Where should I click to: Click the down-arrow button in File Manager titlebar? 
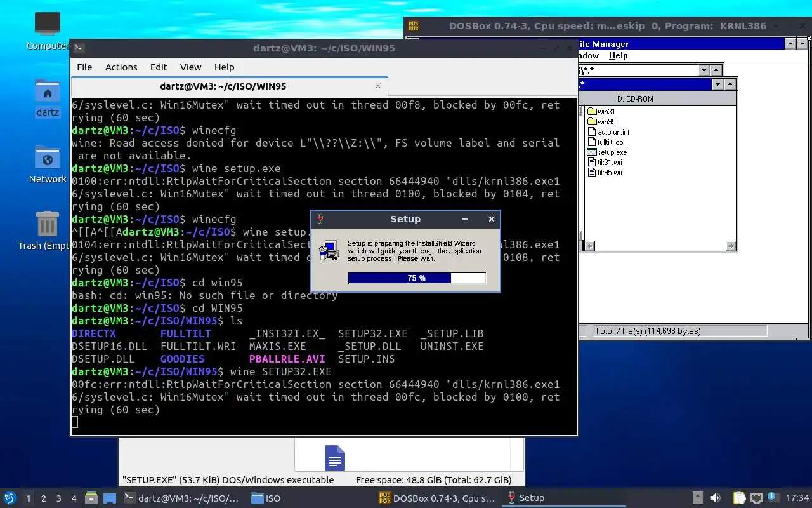click(x=790, y=44)
